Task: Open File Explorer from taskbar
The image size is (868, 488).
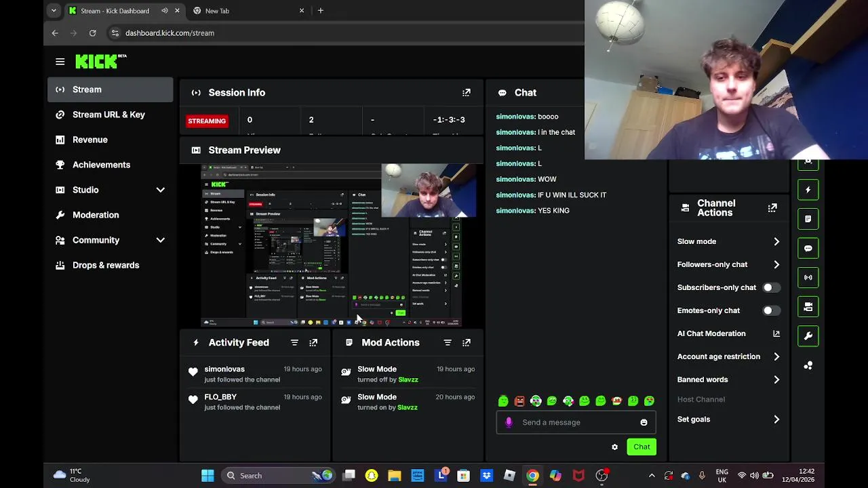Action: point(394,476)
